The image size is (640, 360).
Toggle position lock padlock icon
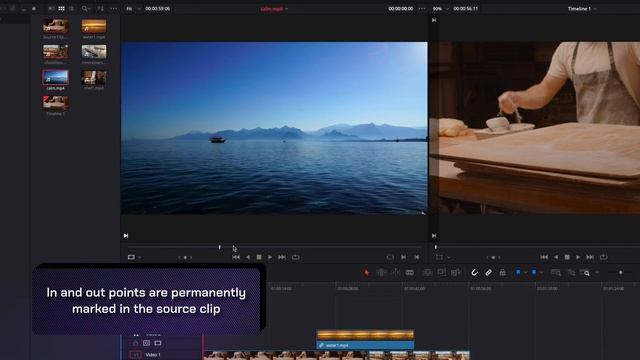[502, 273]
